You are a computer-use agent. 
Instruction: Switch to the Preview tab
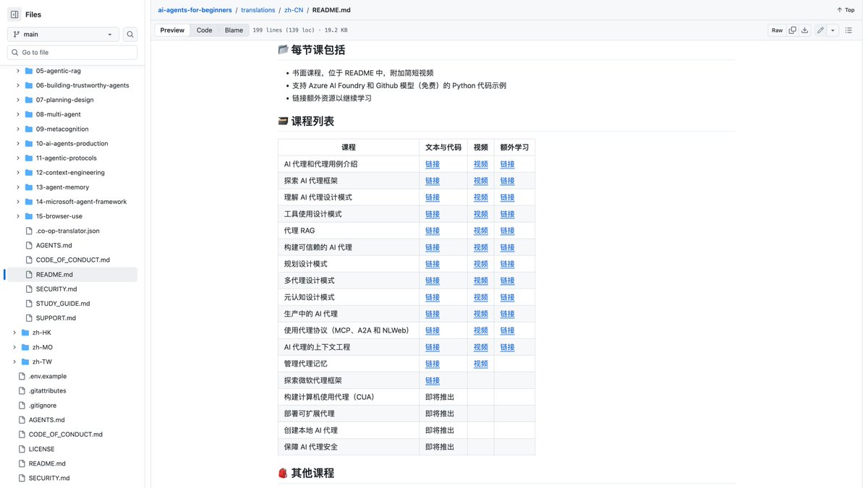click(x=172, y=30)
